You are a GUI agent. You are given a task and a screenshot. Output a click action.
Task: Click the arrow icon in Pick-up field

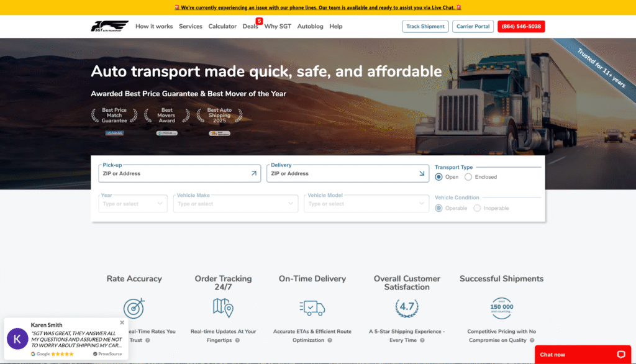point(253,174)
